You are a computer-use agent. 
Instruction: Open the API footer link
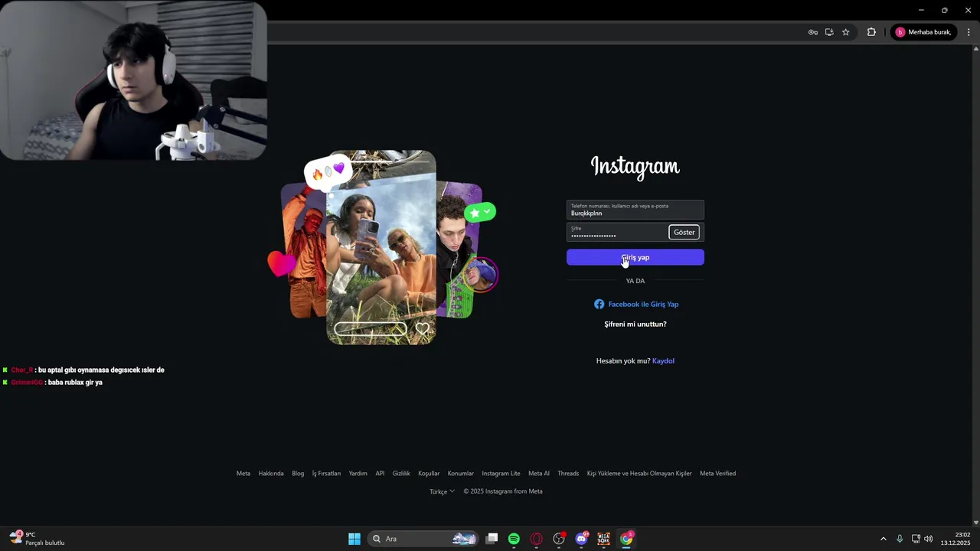tap(380, 473)
